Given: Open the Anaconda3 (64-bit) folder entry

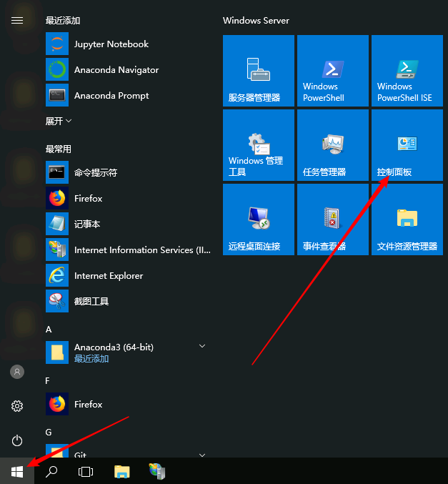Looking at the screenshot, I should click(x=128, y=352).
